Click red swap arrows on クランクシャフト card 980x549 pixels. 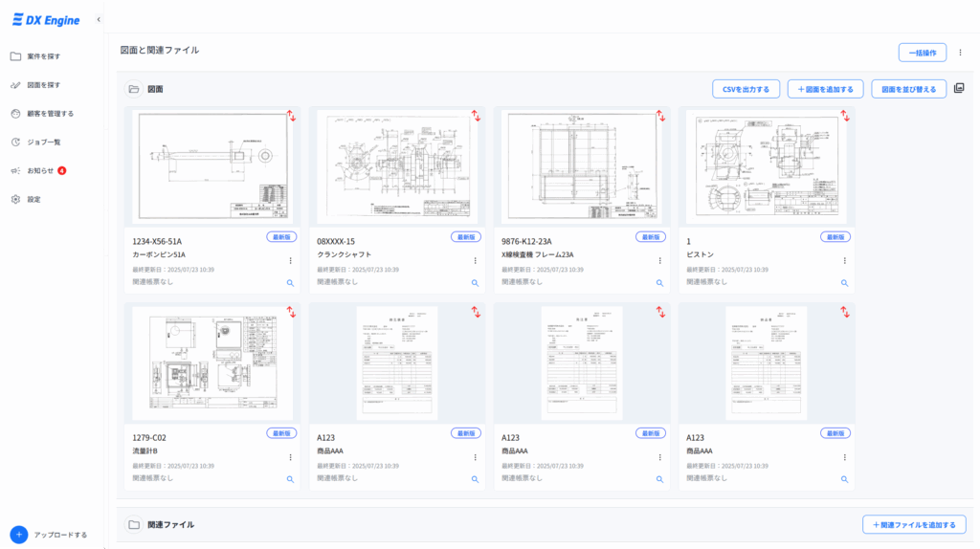[x=476, y=116]
